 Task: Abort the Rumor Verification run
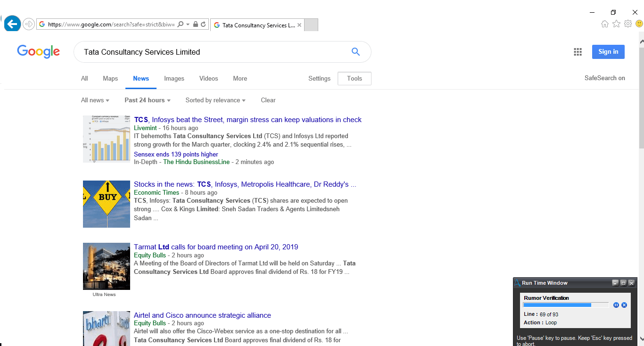pyautogui.click(x=624, y=305)
